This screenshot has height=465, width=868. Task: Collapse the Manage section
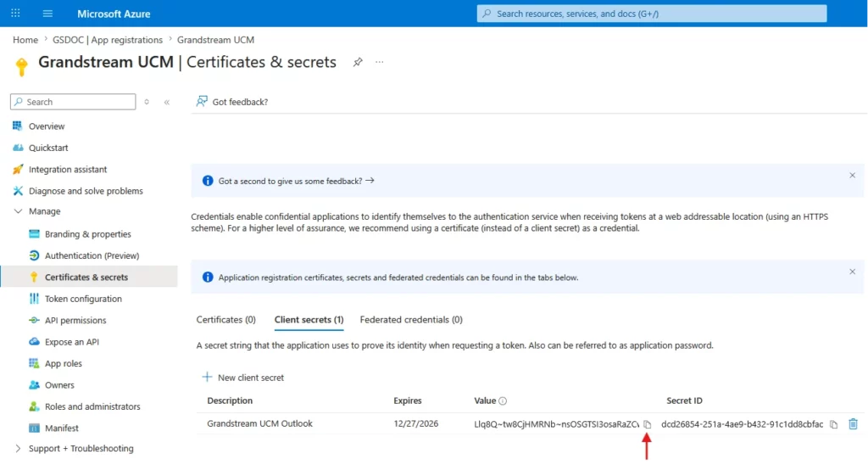click(18, 212)
